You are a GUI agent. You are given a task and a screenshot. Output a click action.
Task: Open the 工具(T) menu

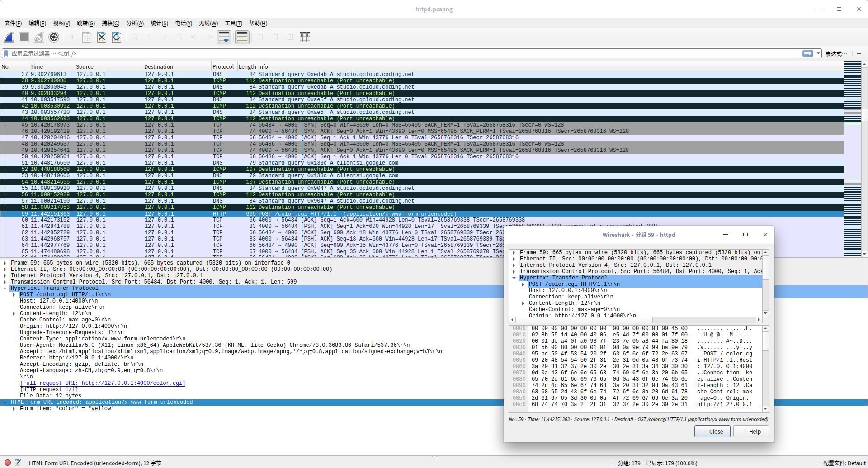coord(233,23)
